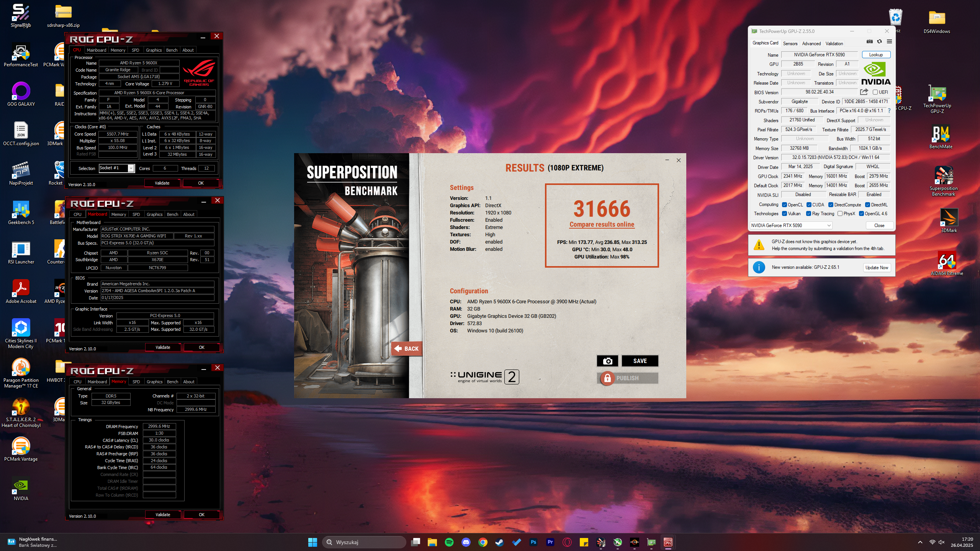Open PerformanceTest desktop icon

[x=21, y=56]
